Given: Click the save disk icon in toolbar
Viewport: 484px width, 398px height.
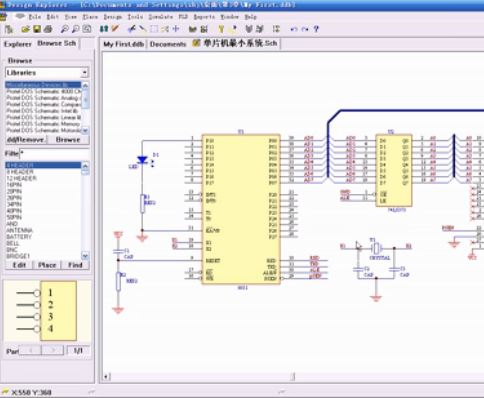Looking at the screenshot, I should click(37, 29).
